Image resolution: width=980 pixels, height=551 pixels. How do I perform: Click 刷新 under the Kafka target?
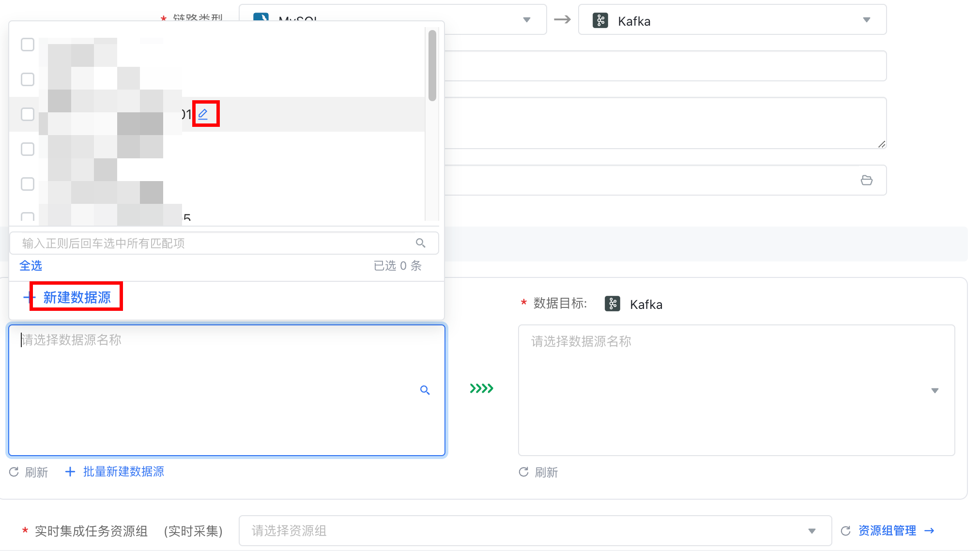pyautogui.click(x=546, y=472)
